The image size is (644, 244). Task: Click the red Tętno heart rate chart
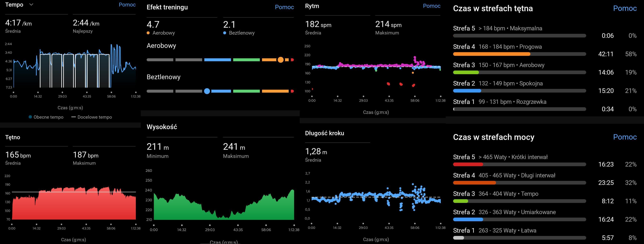[x=74, y=205]
